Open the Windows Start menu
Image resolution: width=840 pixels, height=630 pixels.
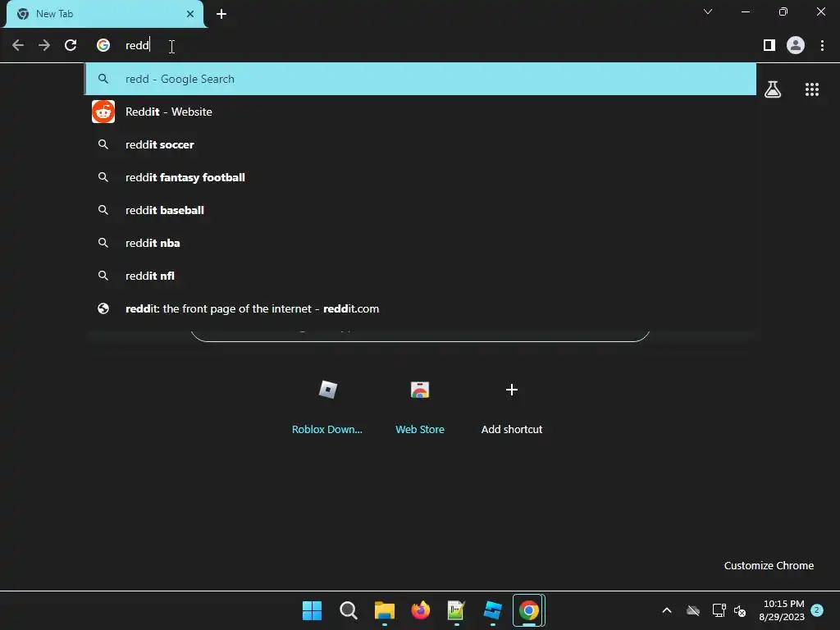pos(312,610)
